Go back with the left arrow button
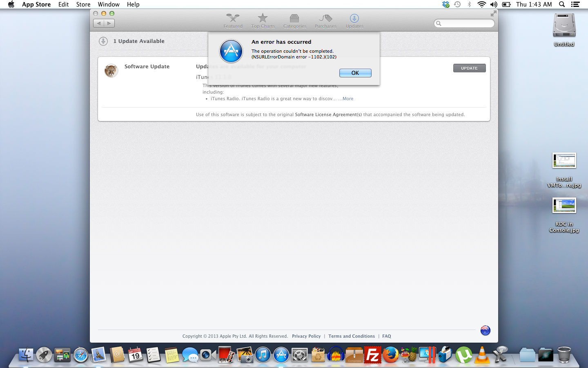Image resolution: width=588 pixels, height=368 pixels. pyautogui.click(x=98, y=23)
